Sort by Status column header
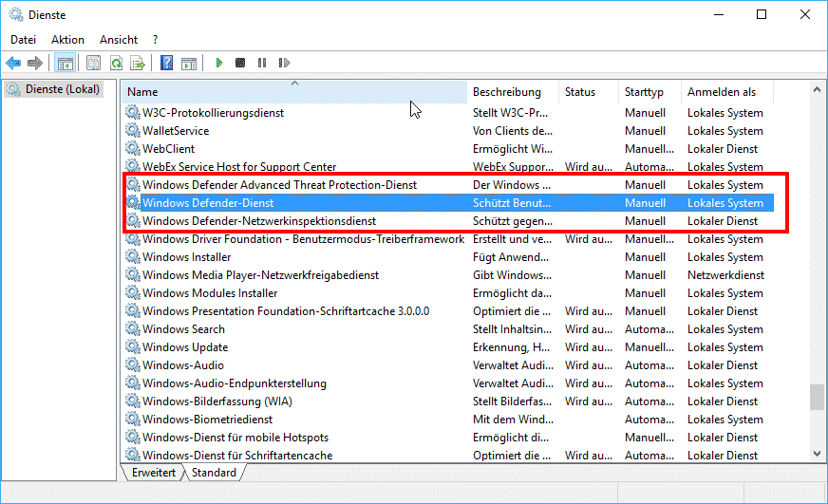Screen dimensions: 828x504 (x=589, y=92)
